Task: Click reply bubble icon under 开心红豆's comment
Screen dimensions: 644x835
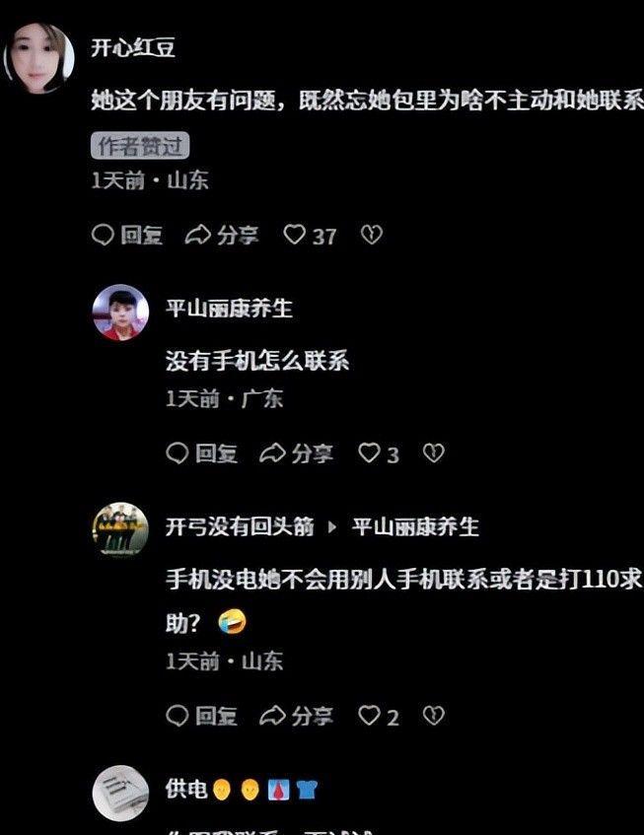Action: (x=103, y=235)
